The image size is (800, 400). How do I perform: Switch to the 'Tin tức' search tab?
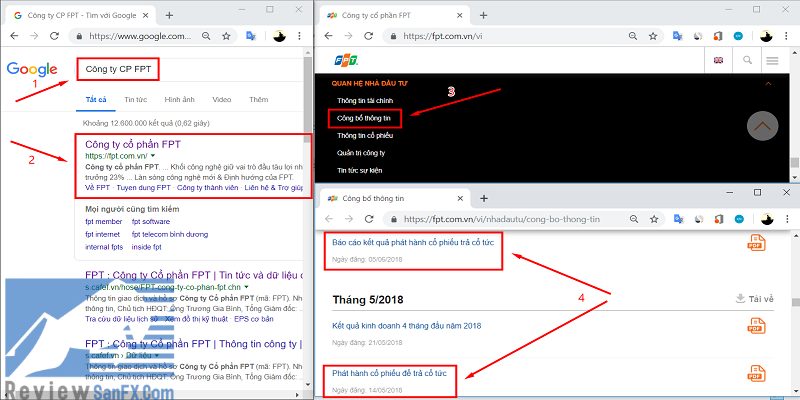click(136, 99)
